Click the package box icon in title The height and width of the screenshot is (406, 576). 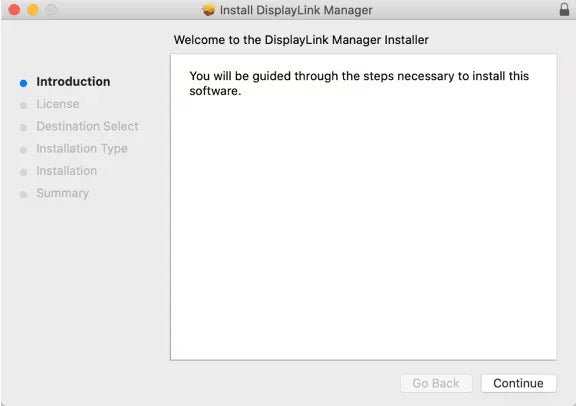coord(209,10)
